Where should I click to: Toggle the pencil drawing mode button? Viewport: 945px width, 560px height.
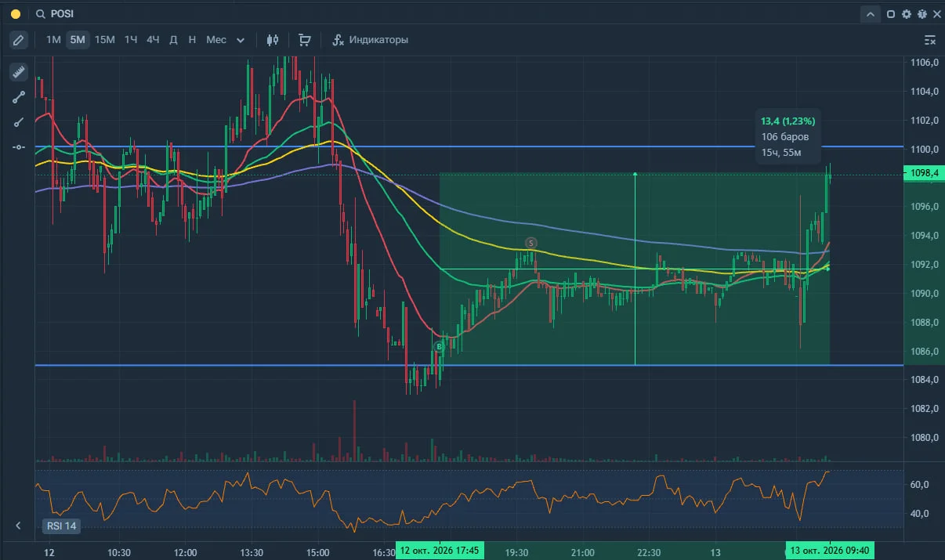[x=19, y=40]
